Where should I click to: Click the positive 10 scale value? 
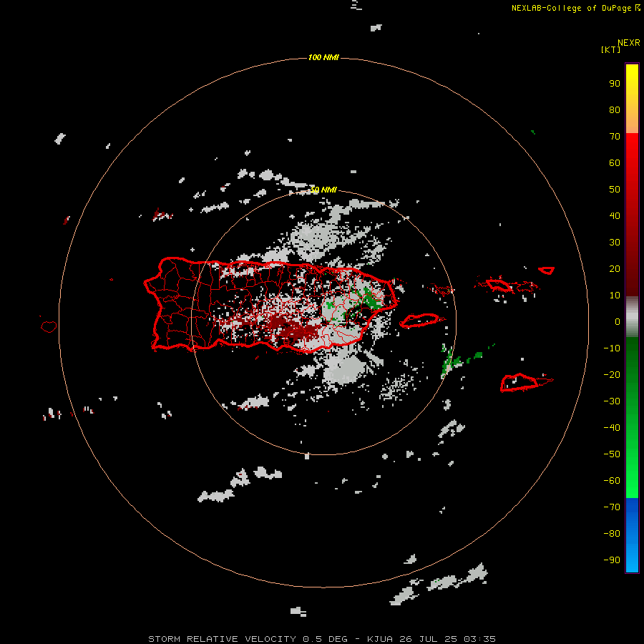click(x=615, y=296)
